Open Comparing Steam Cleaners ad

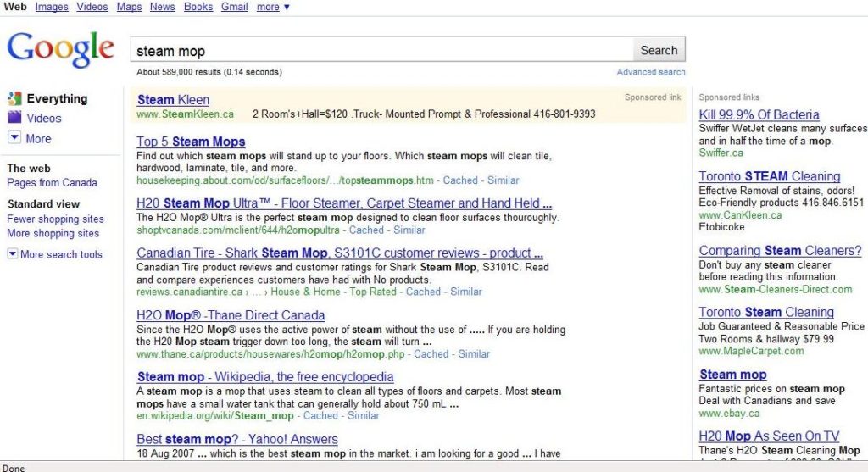point(780,251)
